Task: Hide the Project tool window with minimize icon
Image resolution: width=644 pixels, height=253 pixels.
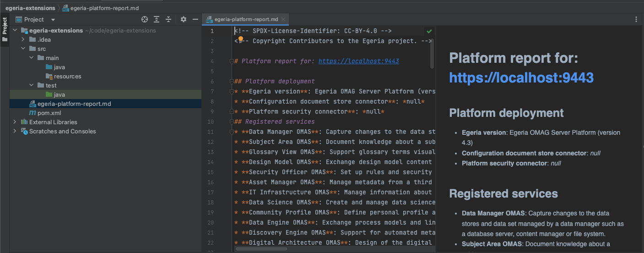Action: 195,19
